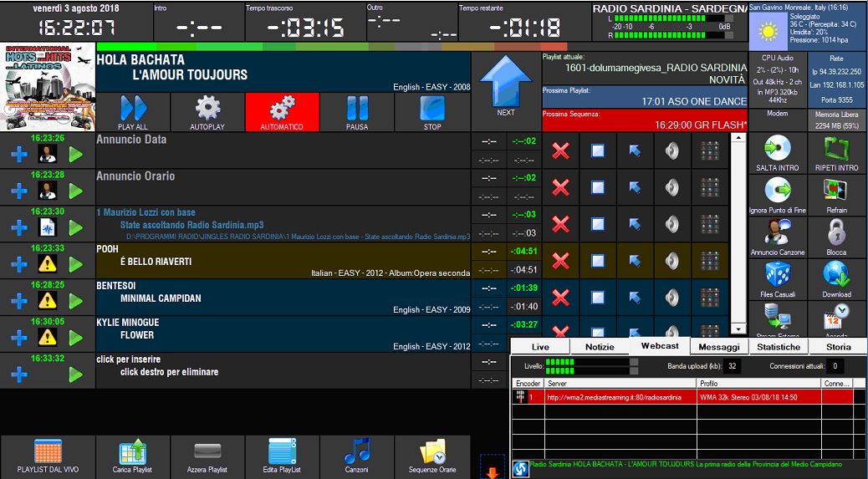Click warning icon on POOH row
Image resolution: width=868 pixels, height=479 pixels.
pyautogui.click(x=48, y=264)
